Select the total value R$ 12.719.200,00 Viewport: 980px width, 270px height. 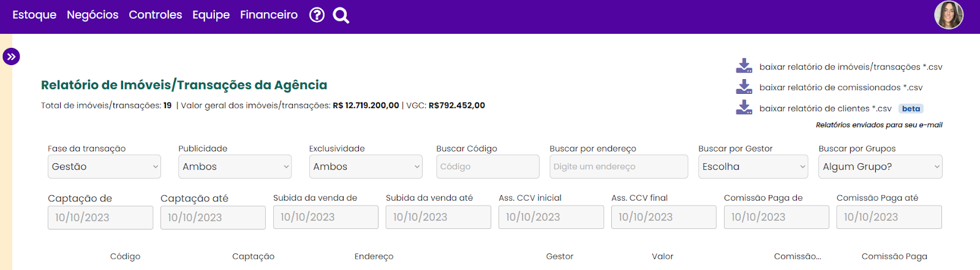click(x=366, y=106)
